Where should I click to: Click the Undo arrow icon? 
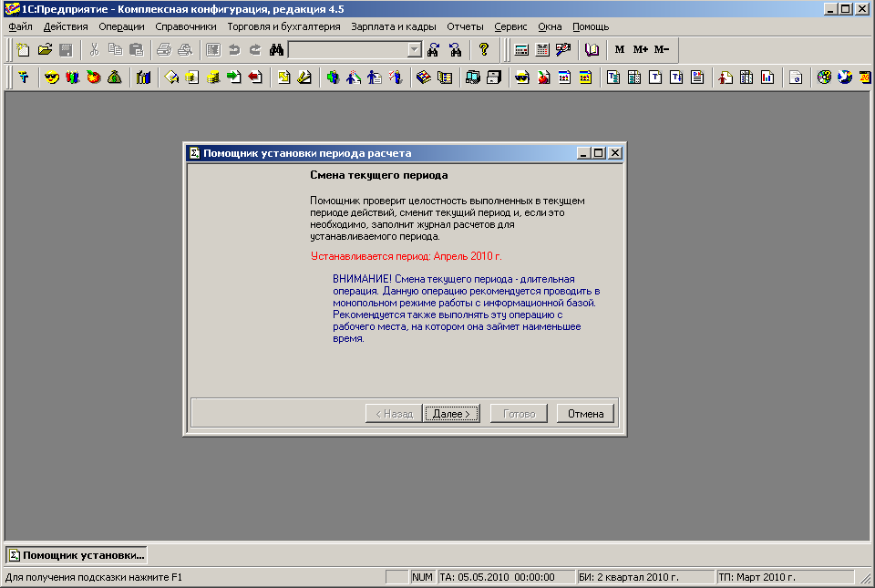[234, 49]
